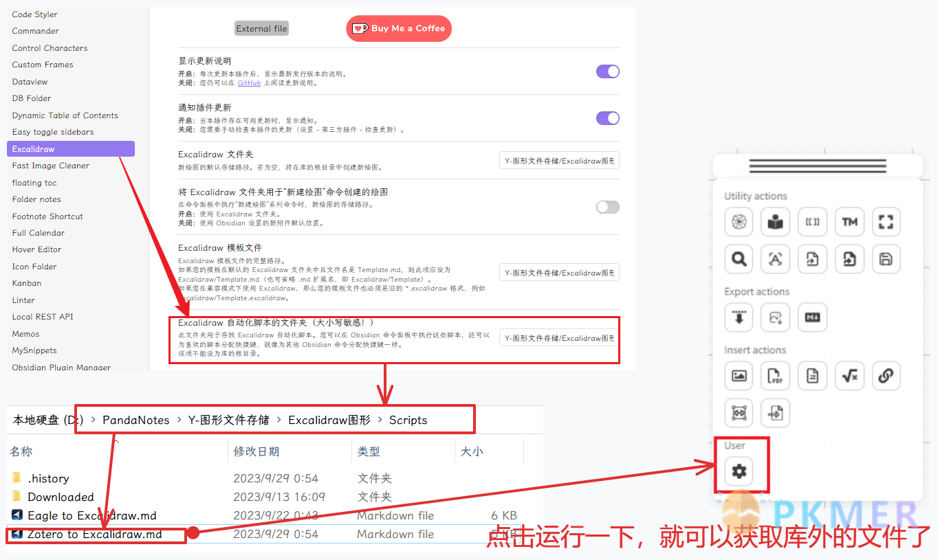
Task: Collapse the tools panel via the striped header
Action: pyautogui.click(x=818, y=166)
